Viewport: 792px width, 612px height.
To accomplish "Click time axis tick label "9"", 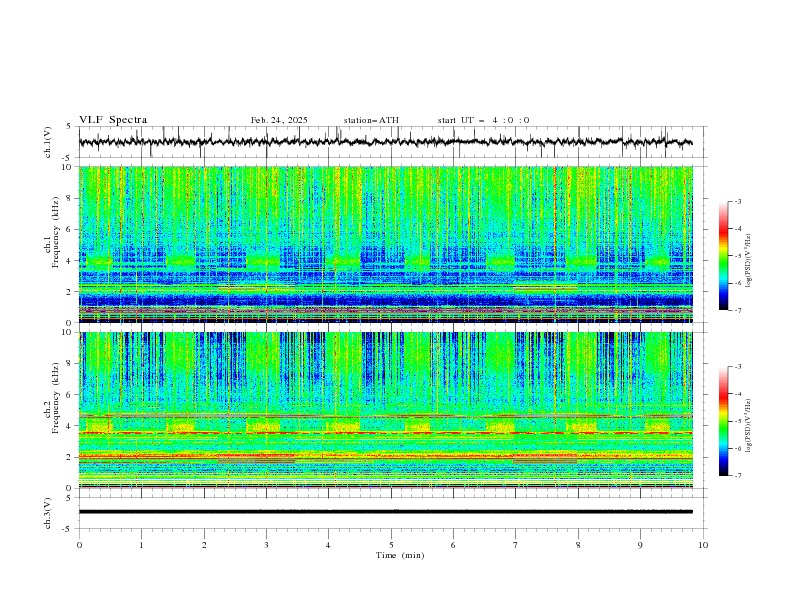I will coord(640,545).
